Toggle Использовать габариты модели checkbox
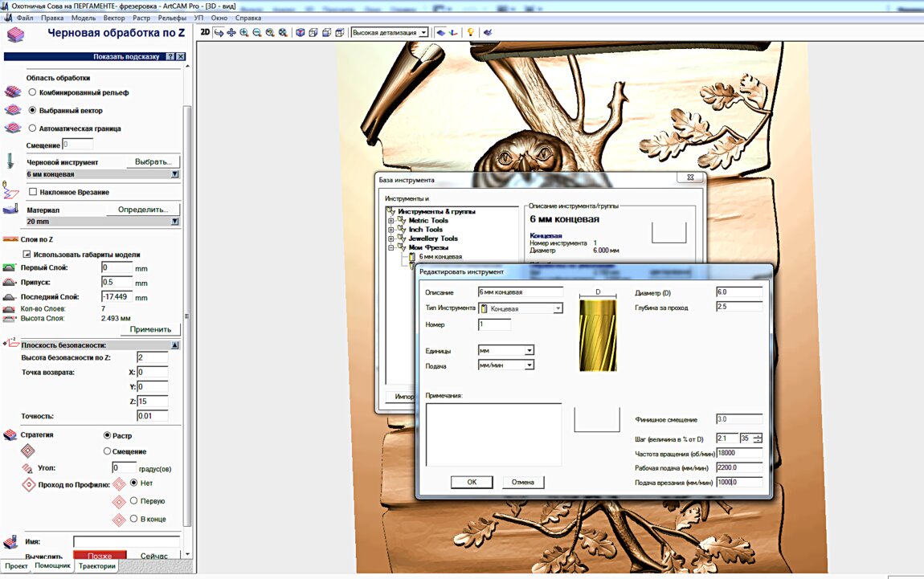 click(27, 255)
